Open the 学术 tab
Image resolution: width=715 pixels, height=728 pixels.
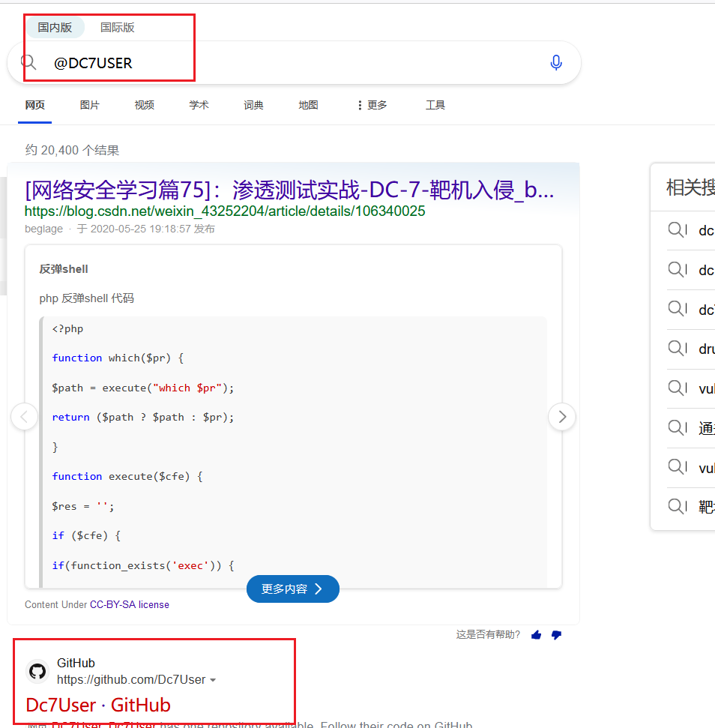[x=199, y=105]
